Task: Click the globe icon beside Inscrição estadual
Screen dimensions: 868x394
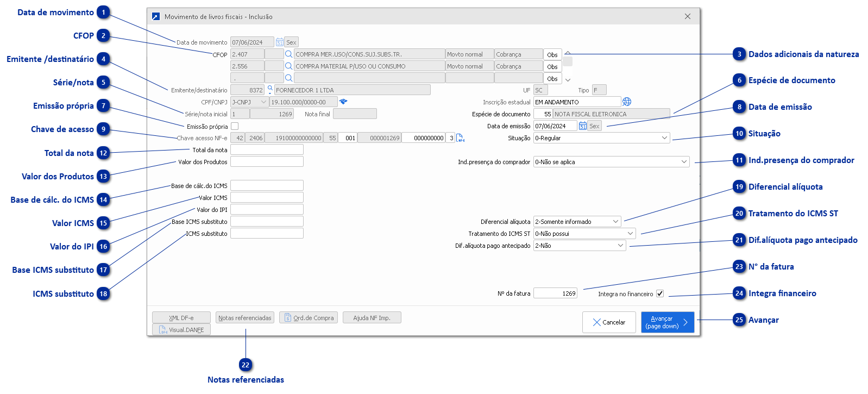Action: (627, 102)
